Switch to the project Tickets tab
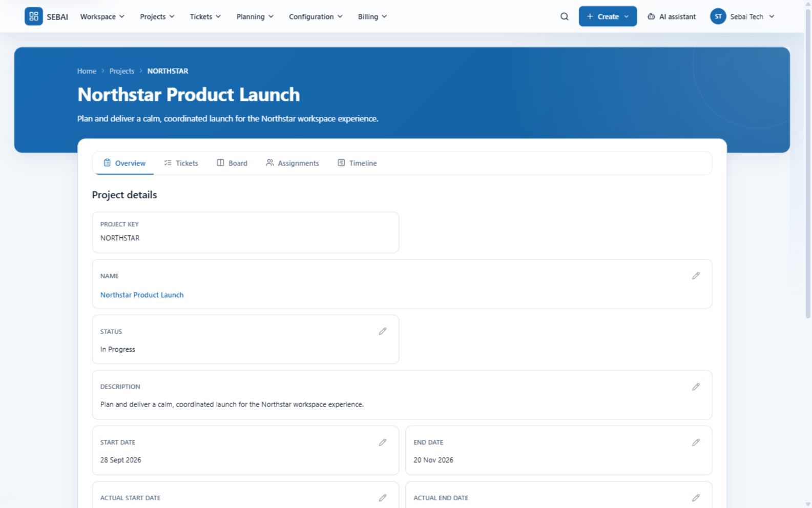Screen dimensions: 812x508 click(181, 163)
